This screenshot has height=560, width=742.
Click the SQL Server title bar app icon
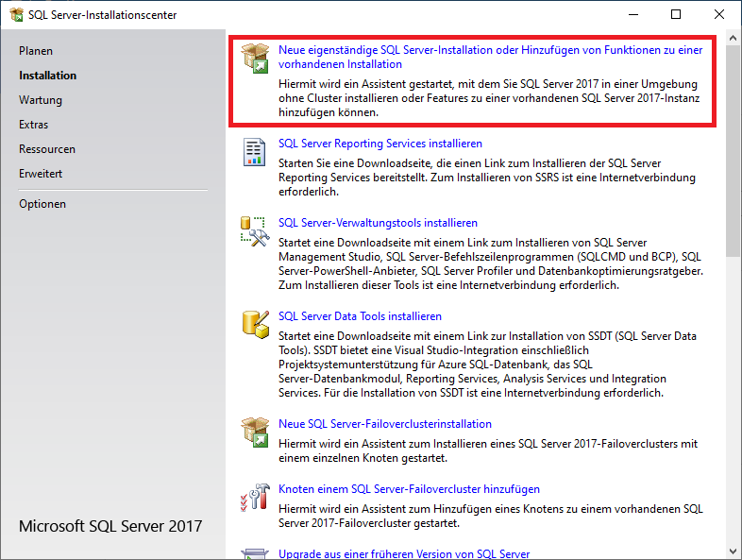coord(16,15)
